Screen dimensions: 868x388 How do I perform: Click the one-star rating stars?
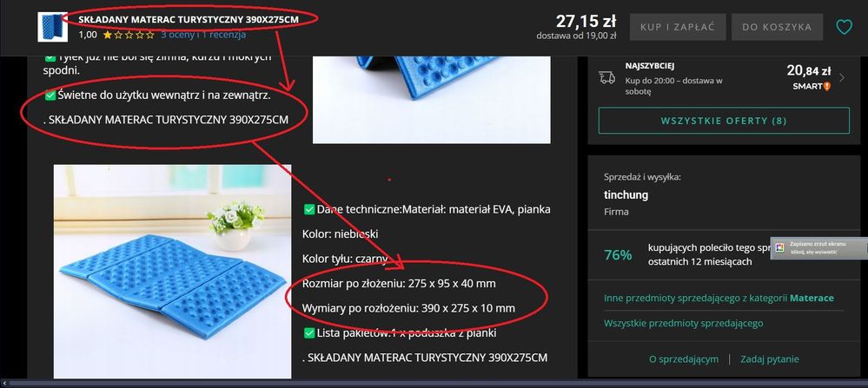129,35
